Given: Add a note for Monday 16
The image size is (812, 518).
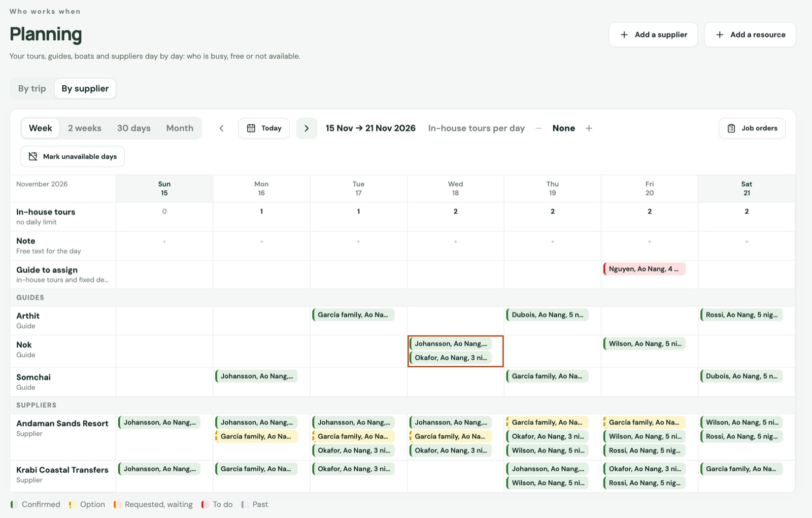Looking at the screenshot, I should click(x=261, y=241).
